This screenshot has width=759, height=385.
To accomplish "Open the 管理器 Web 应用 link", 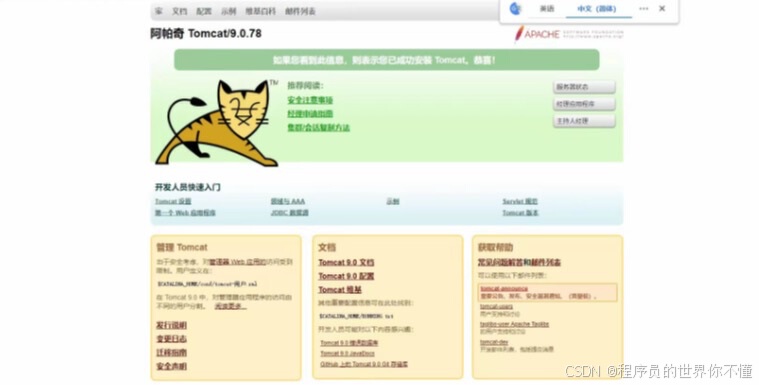I will (237, 262).
